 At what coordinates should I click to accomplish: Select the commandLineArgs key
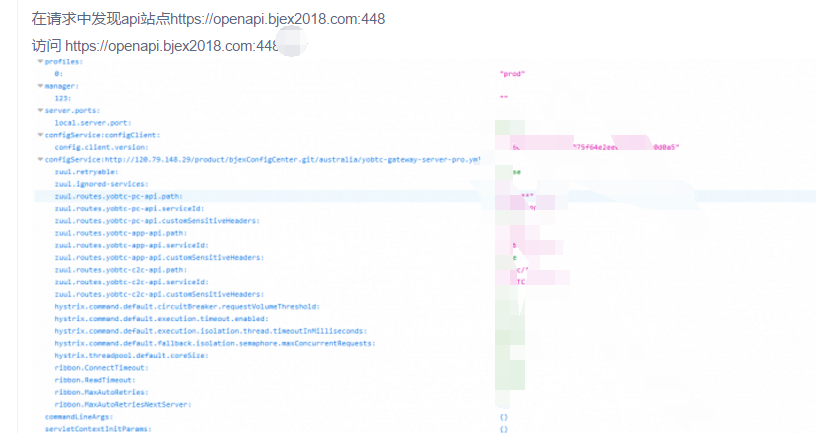pos(79,417)
